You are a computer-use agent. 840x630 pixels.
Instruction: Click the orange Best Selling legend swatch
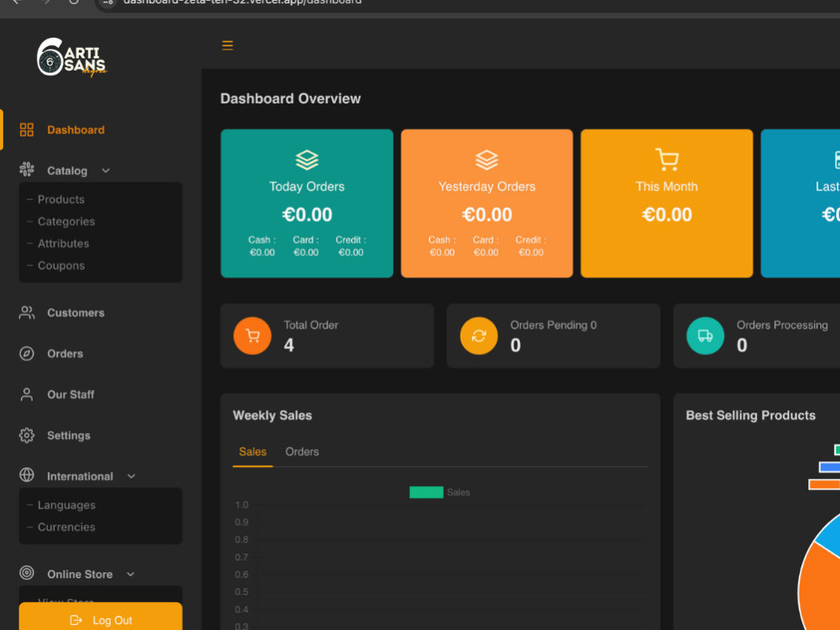(824, 485)
